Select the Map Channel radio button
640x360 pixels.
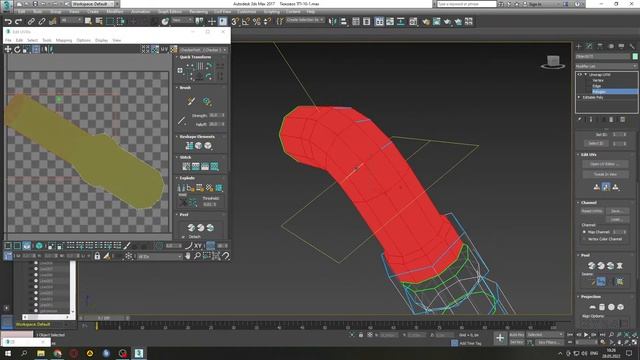coord(584,232)
